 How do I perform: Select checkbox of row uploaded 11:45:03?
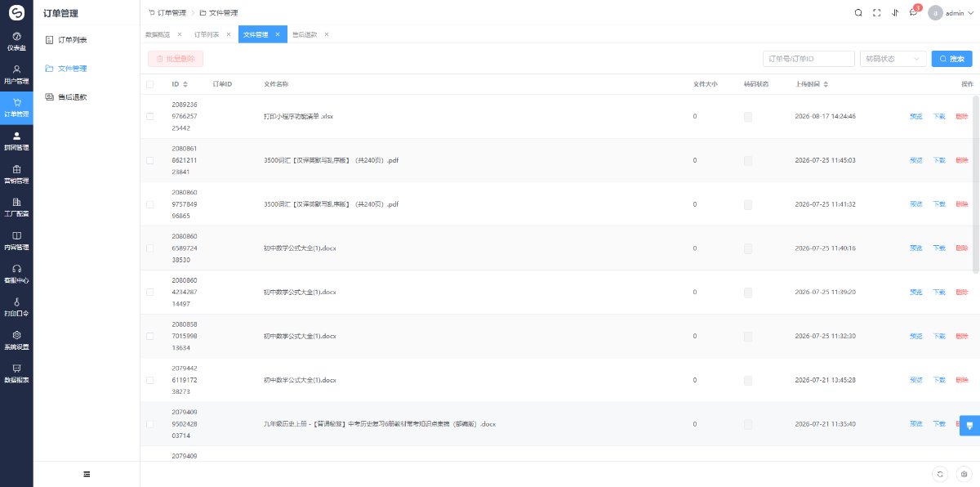click(149, 160)
